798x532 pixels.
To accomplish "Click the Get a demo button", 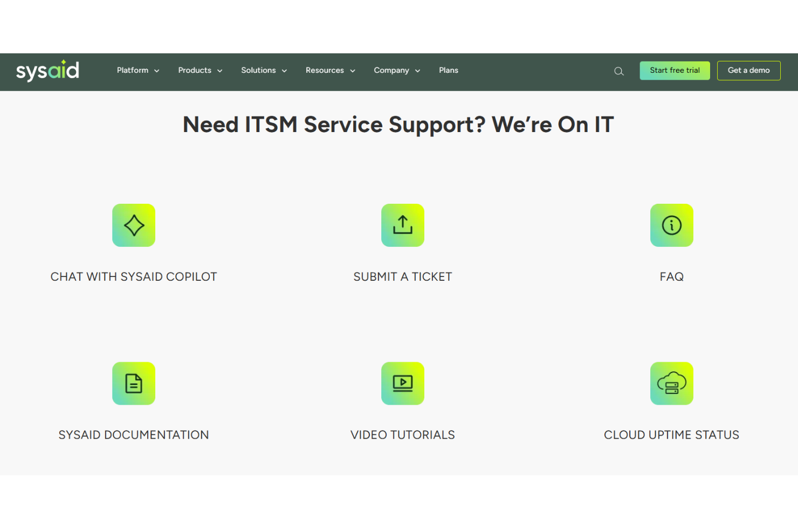I will point(749,71).
